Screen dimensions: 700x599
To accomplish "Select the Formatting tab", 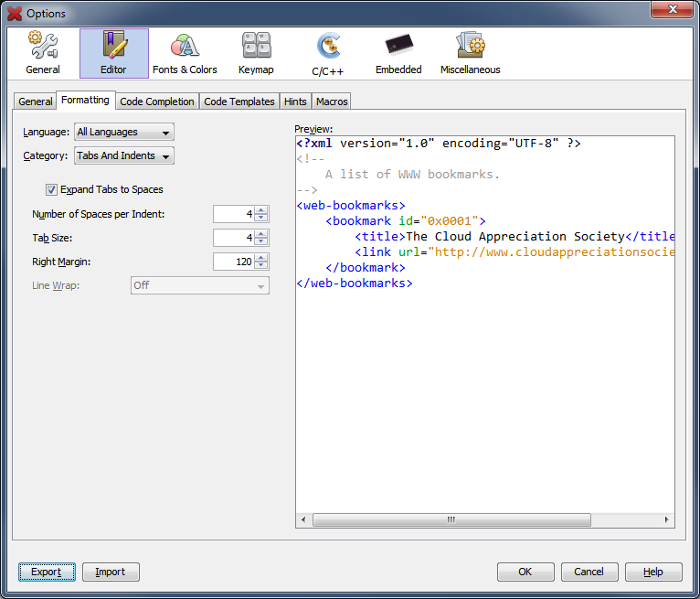I will pyautogui.click(x=85, y=100).
